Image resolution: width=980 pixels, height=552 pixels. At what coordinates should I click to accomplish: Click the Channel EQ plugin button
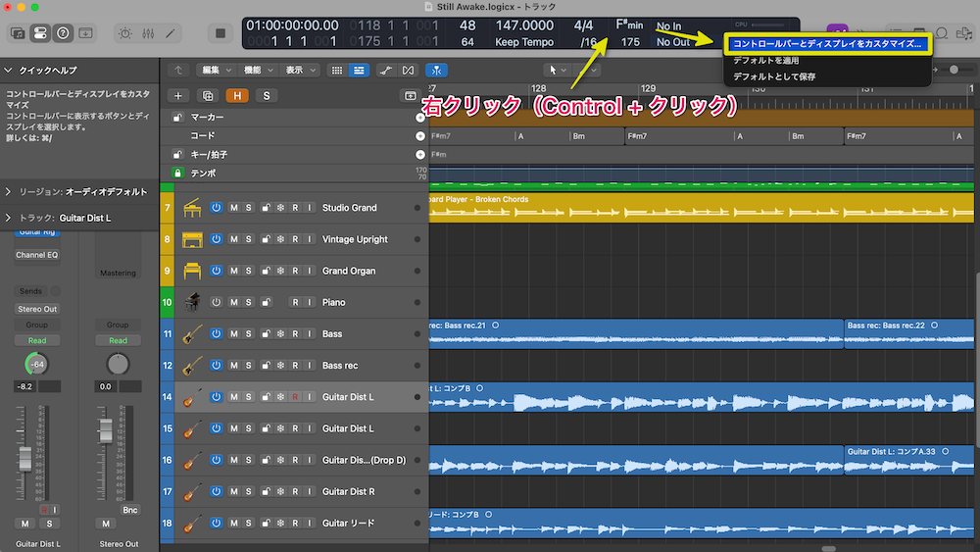pos(37,255)
